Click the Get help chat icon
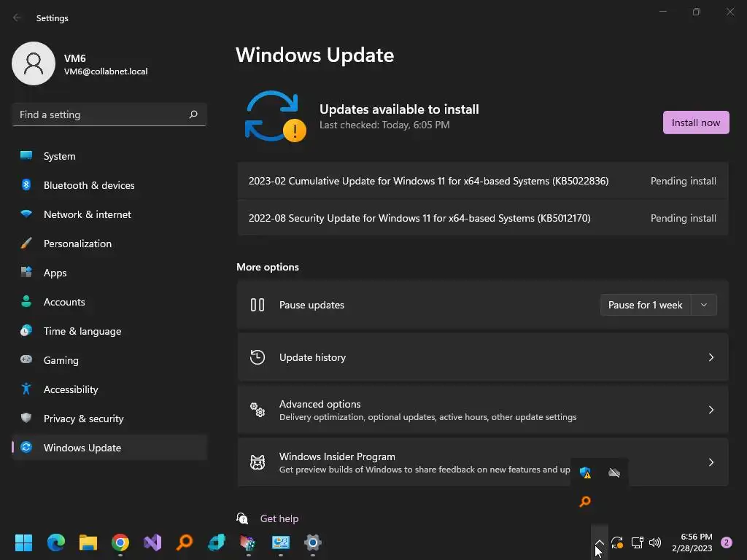This screenshot has height=560, width=747. point(242,518)
